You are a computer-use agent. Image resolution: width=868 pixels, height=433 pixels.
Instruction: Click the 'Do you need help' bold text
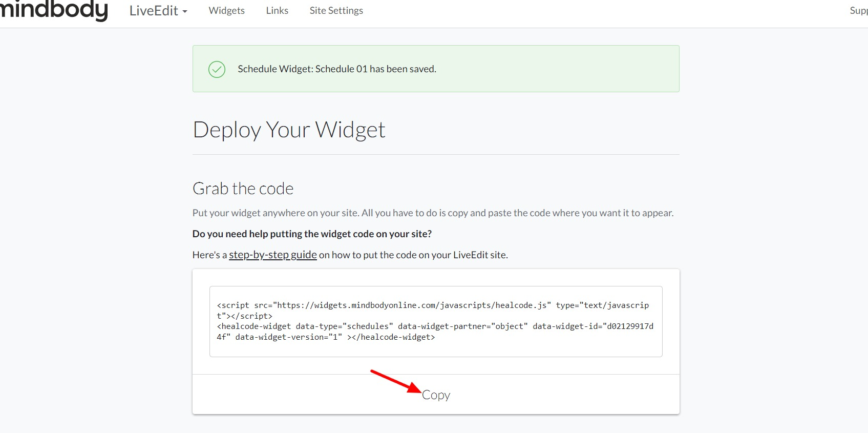(x=312, y=234)
